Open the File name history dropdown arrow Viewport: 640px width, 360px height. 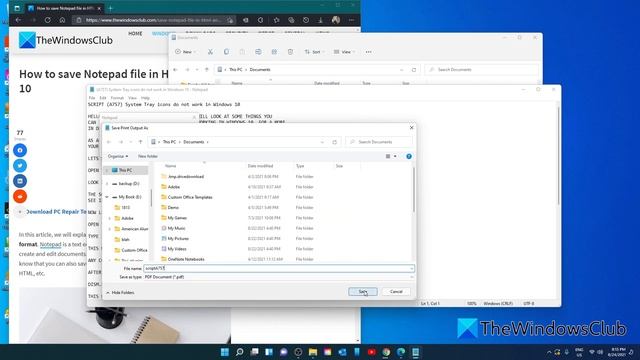[411, 268]
